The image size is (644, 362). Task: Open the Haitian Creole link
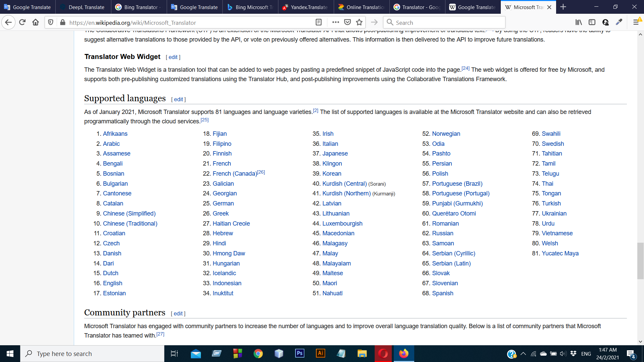point(231,224)
